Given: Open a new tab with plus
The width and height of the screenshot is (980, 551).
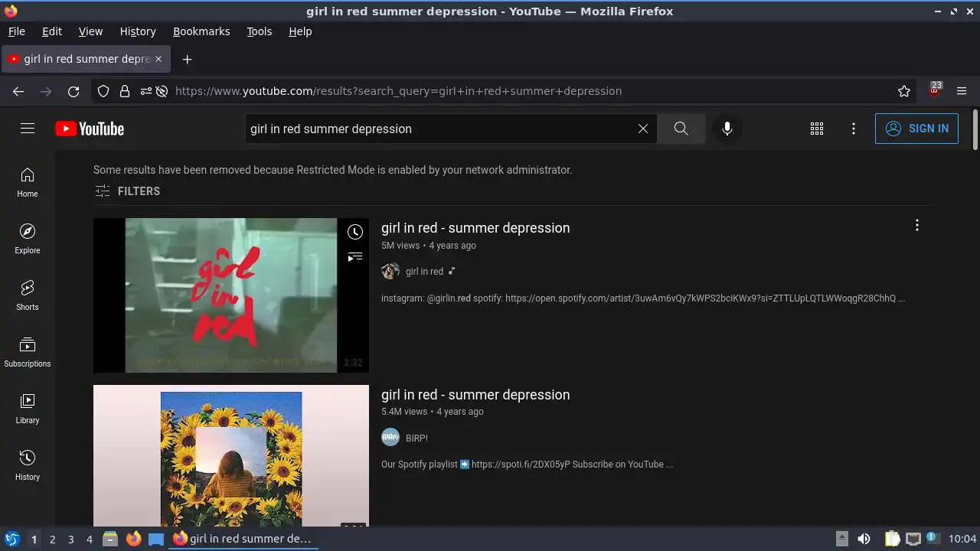Looking at the screenshot, I should 187,59.
